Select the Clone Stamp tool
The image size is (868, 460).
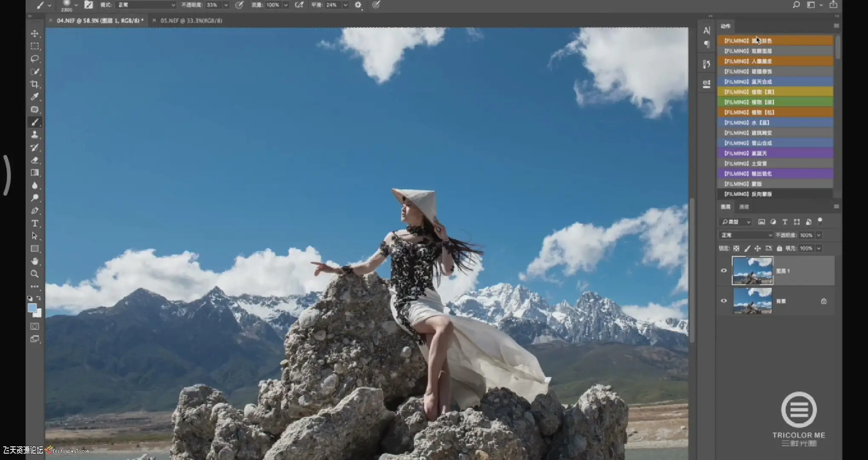point(34,135)
